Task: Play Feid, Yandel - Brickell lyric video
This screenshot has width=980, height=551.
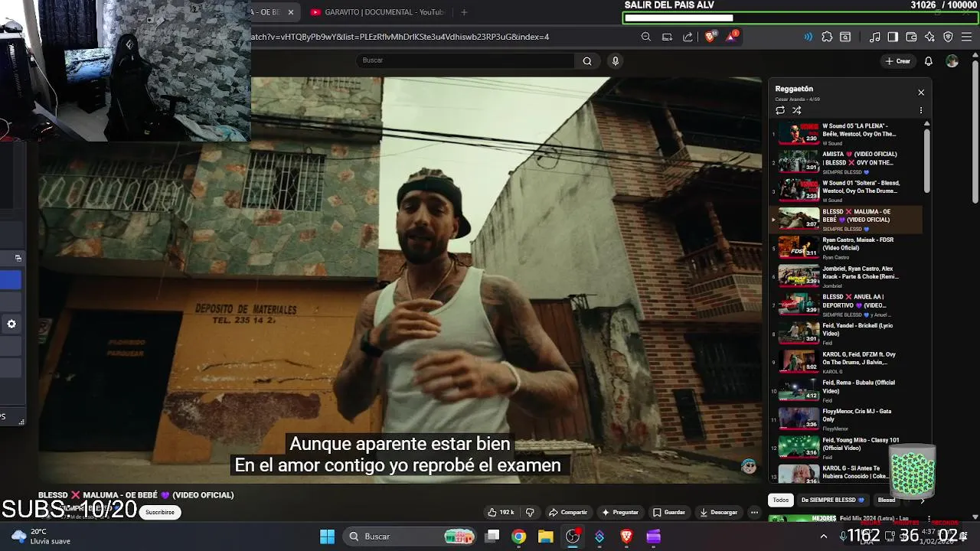Action: pos(846,334)
